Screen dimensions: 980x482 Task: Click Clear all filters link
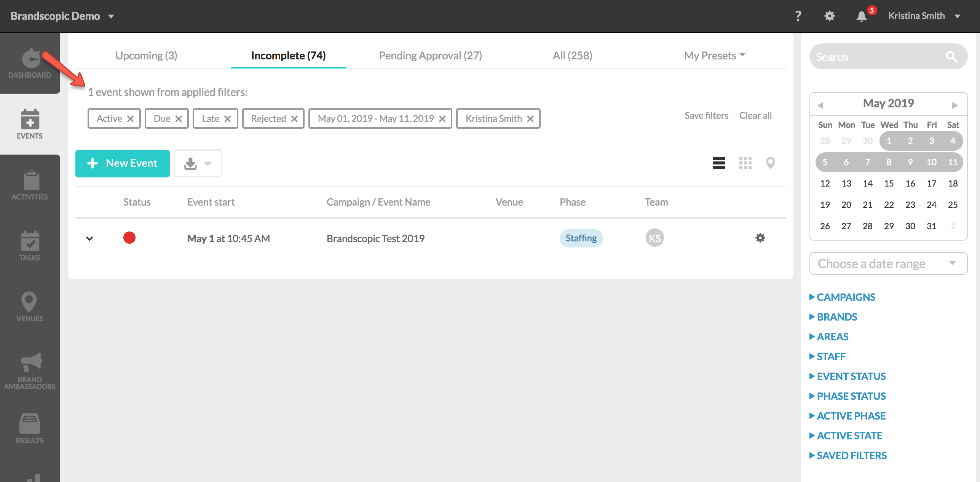click(x=755, y=115)
